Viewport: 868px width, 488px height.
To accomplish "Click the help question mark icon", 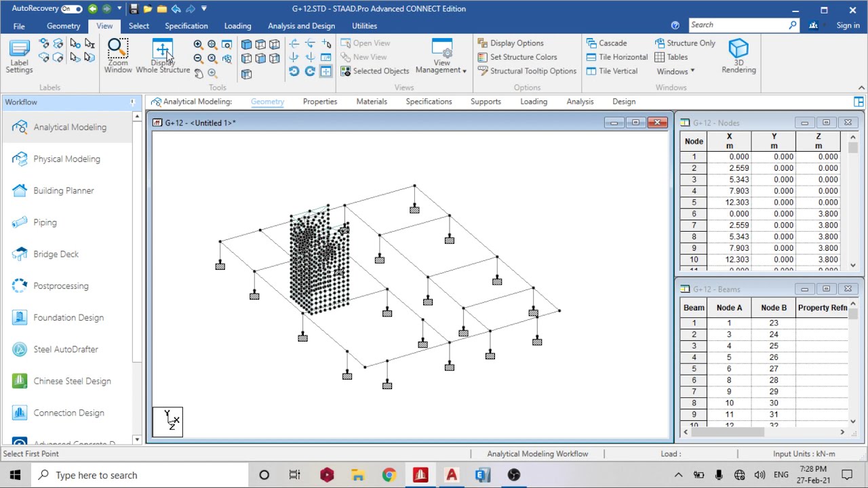I will (x=675, y=25).
